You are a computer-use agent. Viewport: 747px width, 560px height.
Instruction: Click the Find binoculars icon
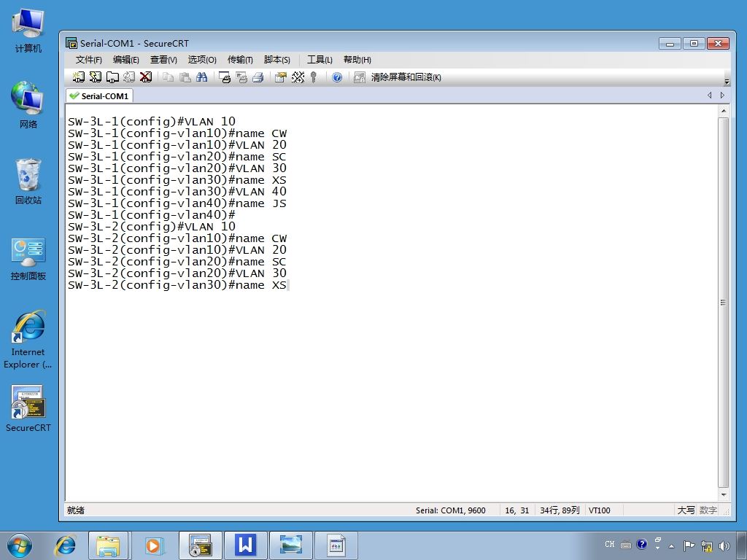pos(202,77)
